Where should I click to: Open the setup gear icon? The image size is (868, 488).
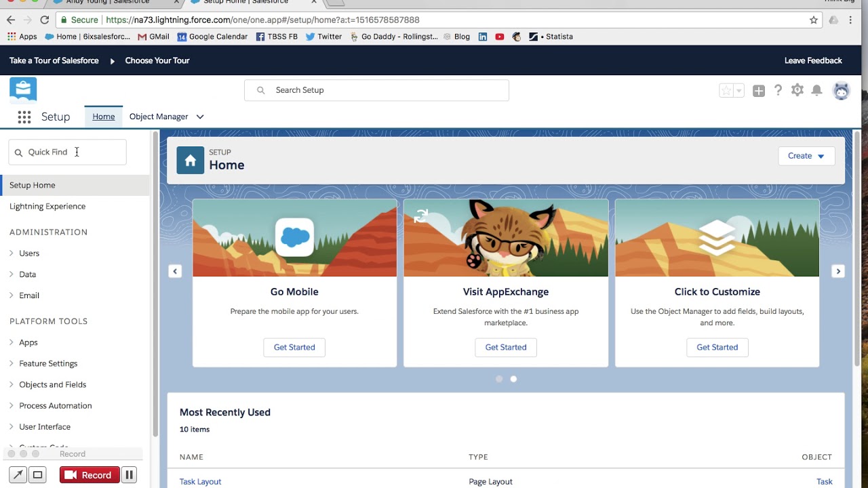[x=797, y=90]
